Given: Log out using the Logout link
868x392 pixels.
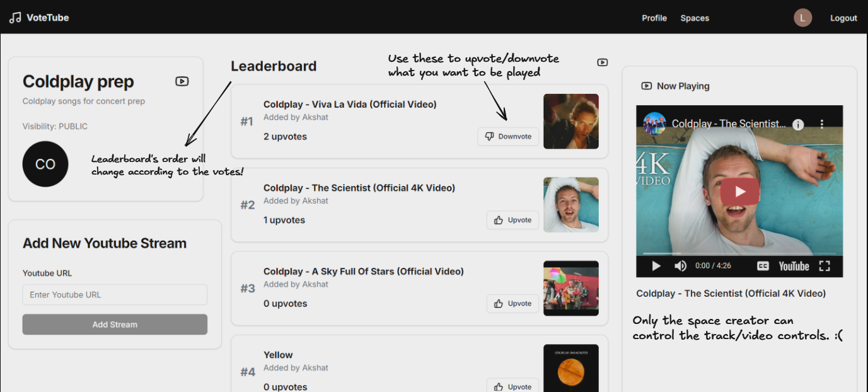Looking at the screenshot, I should 843,18.
